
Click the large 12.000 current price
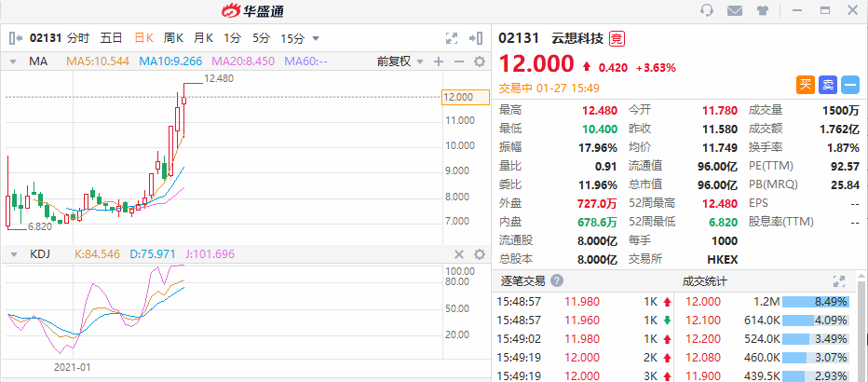point(537,63)
